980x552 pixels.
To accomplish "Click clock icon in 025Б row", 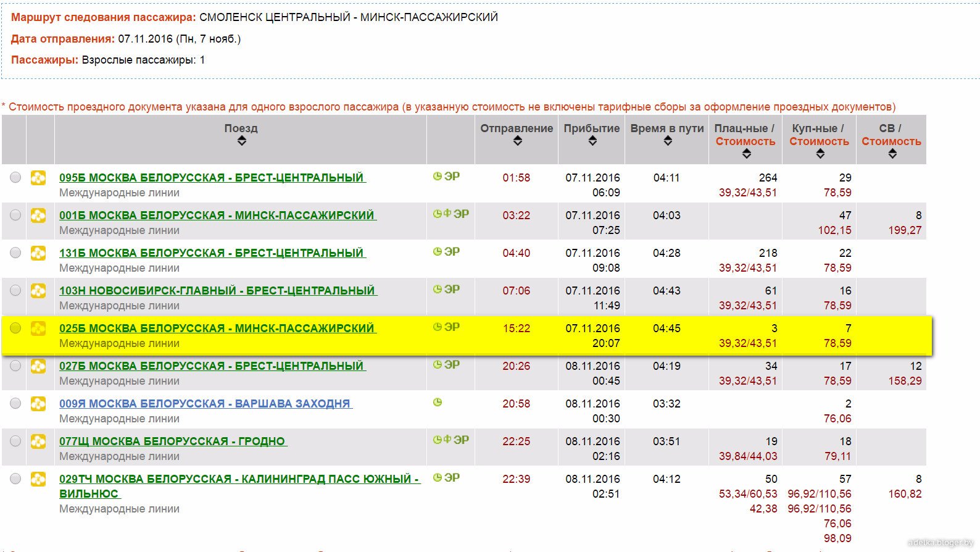I will click(x=438, y=327).
